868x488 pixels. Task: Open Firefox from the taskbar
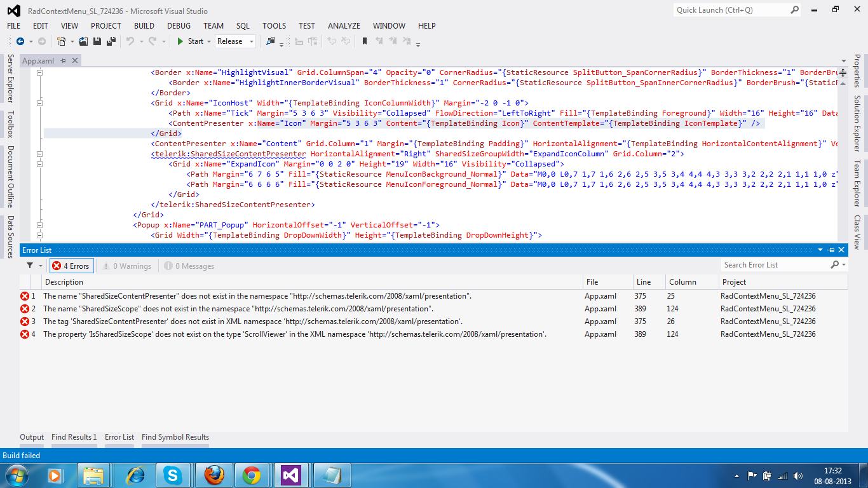[214, 475]
